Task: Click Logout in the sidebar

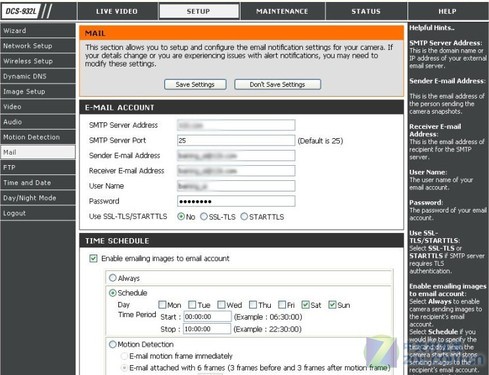Action: [38, 213]
